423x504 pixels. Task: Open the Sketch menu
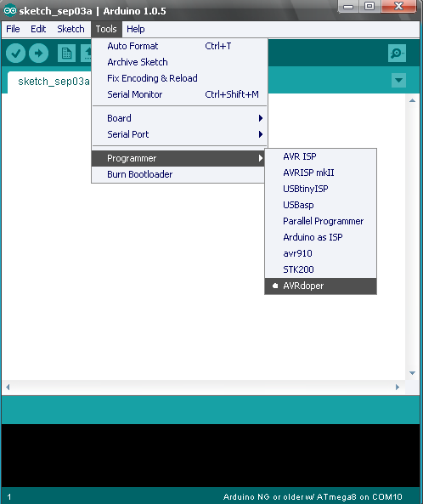point(70,29)
